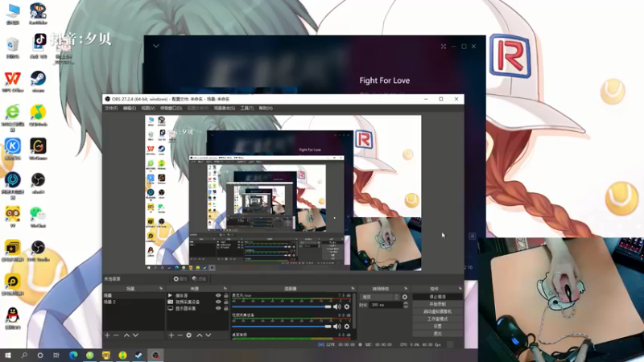The image size is (644, 362).
Task: Step the transition duration value up or down
Action: click(x=406, y=305)
